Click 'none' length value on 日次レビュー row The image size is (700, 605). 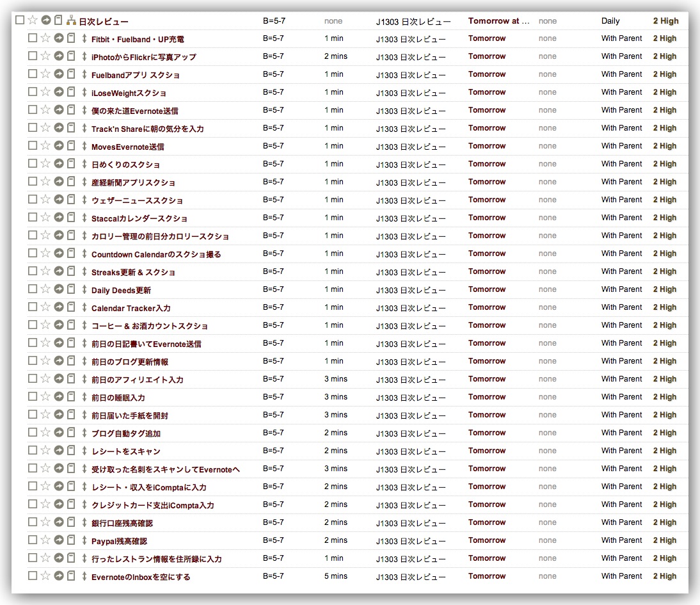333,21
